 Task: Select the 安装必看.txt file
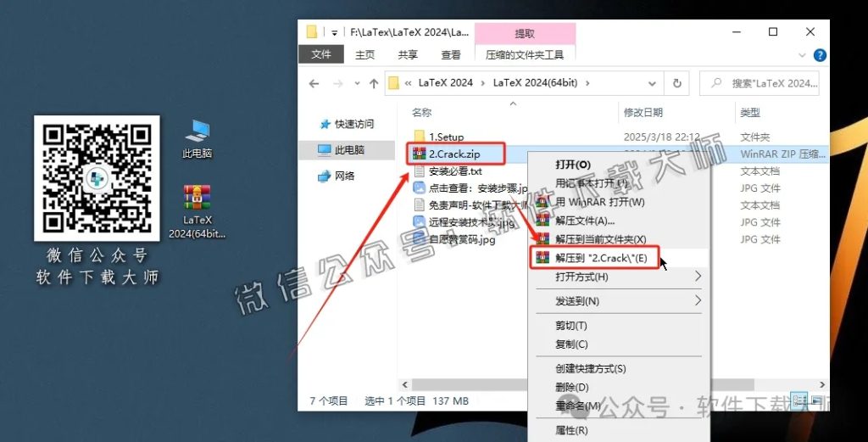pos(448,171)
